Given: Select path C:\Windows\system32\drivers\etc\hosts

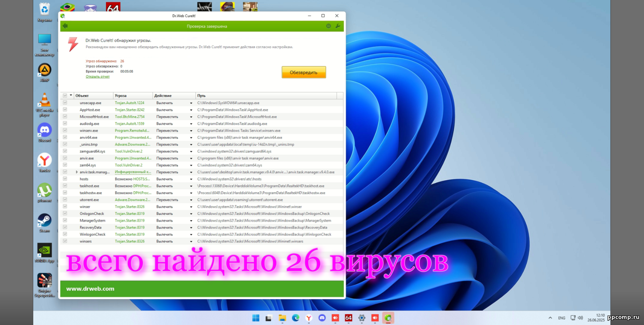Looking at the screenshot, I should pyautogui.click(x=229, y=179).
